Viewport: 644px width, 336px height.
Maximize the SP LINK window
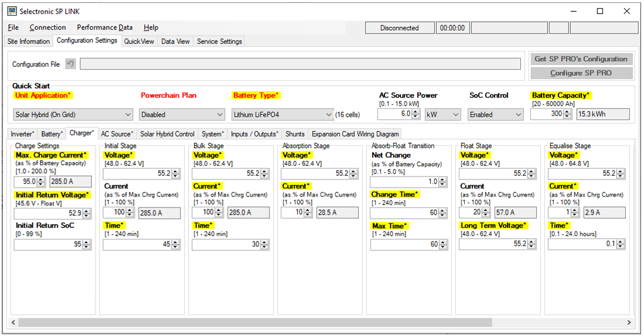click(600, 11)
